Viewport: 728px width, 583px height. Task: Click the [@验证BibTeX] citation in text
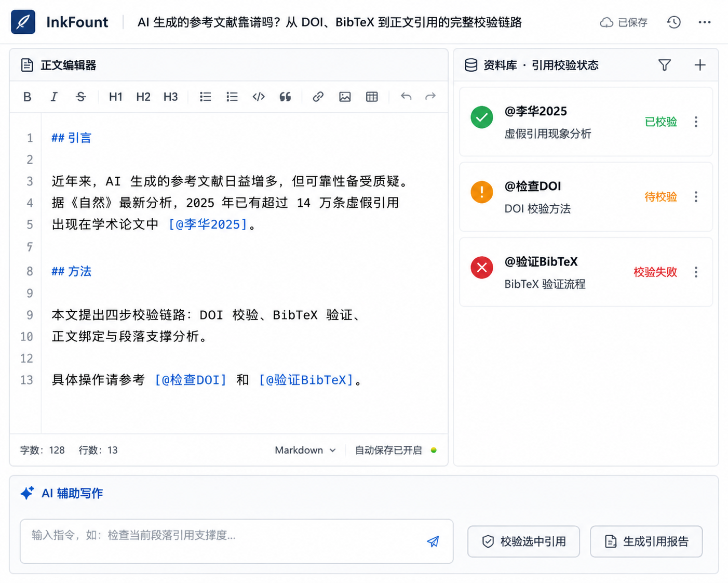306,380
